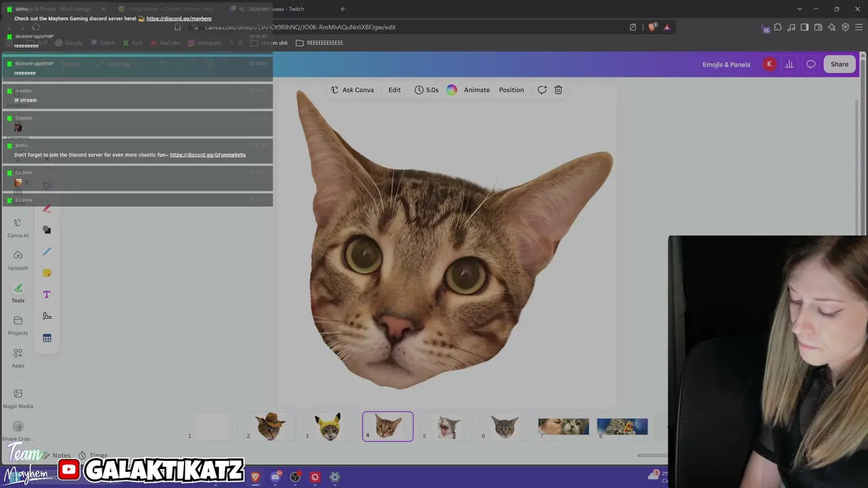Select the sticky note tool

47,273
